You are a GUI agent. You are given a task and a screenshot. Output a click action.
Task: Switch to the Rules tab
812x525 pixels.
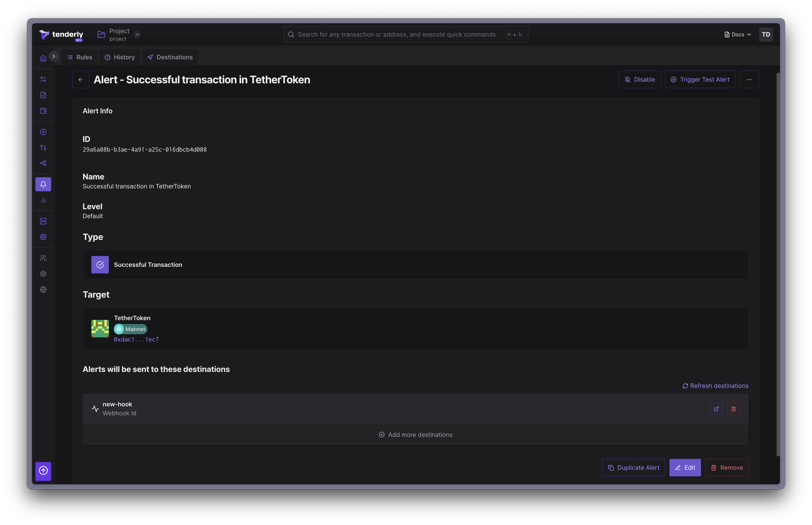tap(80, 57)
